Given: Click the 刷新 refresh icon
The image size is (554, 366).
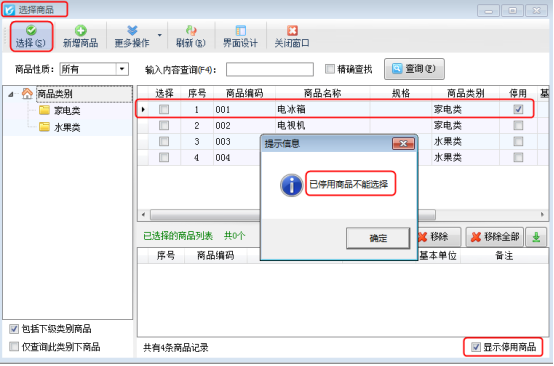Looking at the screenshot, I should (191, 30).
